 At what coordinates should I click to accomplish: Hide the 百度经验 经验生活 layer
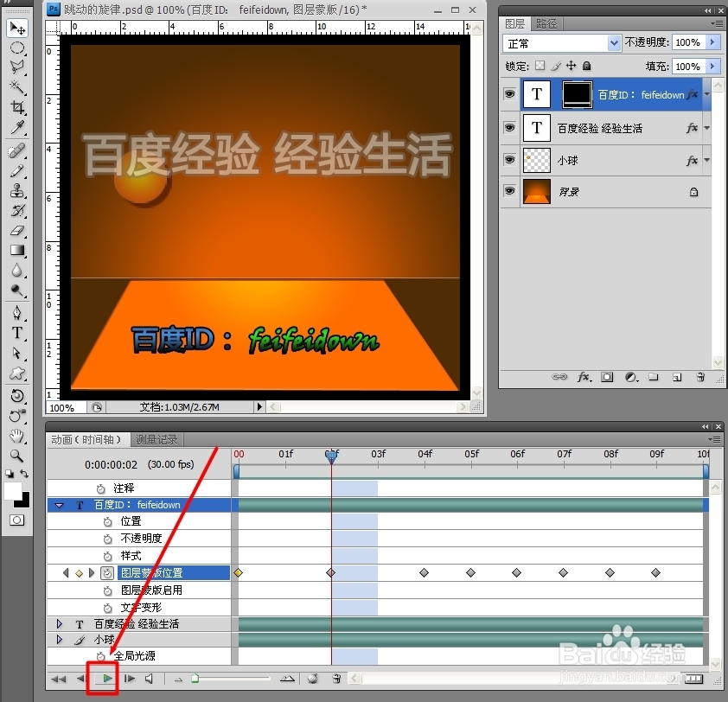point(510,128)
